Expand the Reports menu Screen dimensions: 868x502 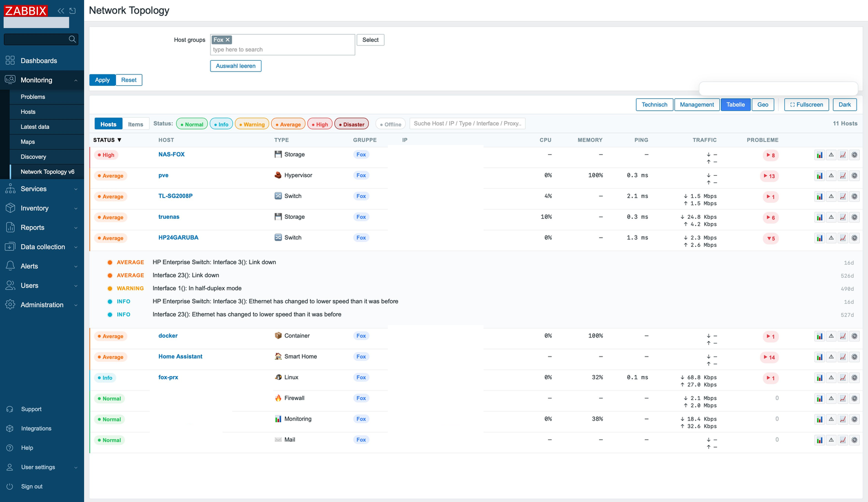coord(42,227)
